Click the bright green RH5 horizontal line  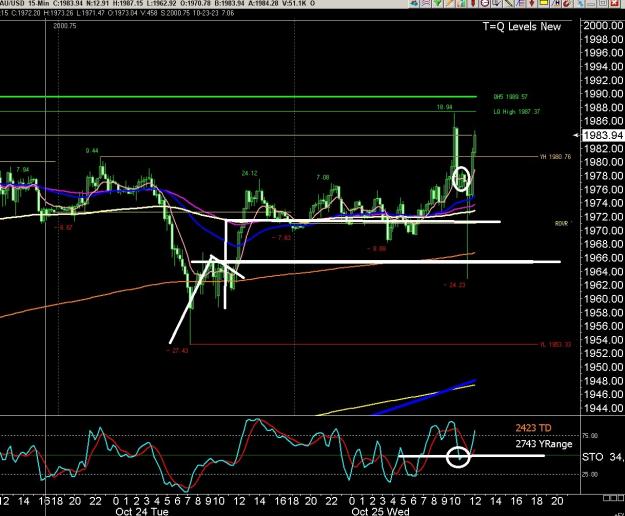pos(238,97)
